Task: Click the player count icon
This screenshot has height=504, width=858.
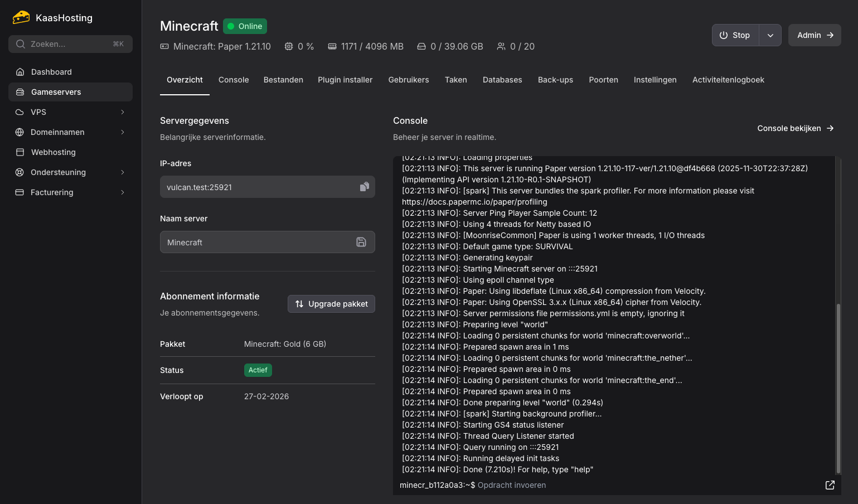Action: [x=500, y=46]
